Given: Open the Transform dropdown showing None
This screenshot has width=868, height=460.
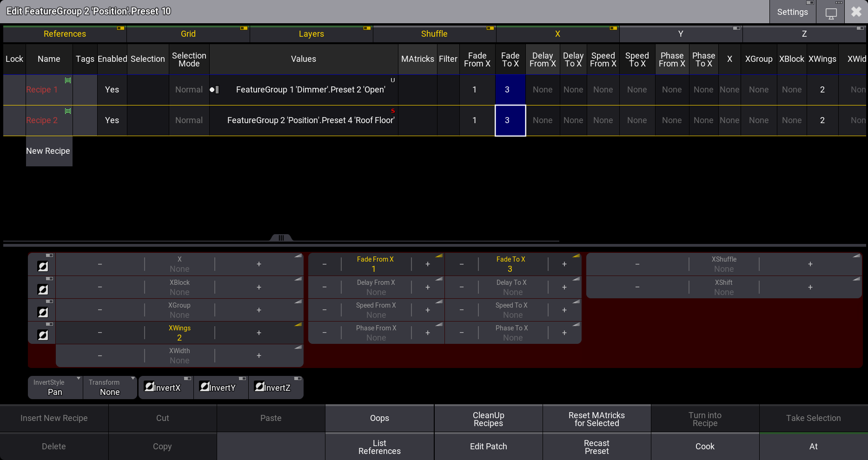Looking at the screenshot, I should coord(110,387).
